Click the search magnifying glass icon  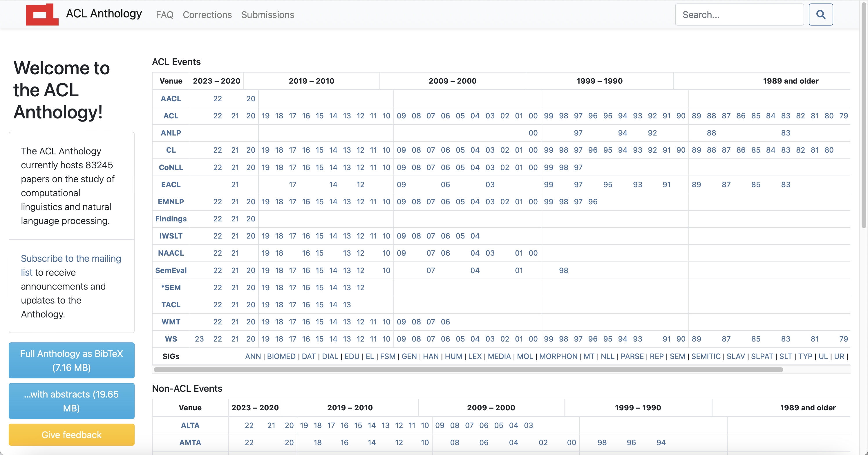[x=821, y=14]
